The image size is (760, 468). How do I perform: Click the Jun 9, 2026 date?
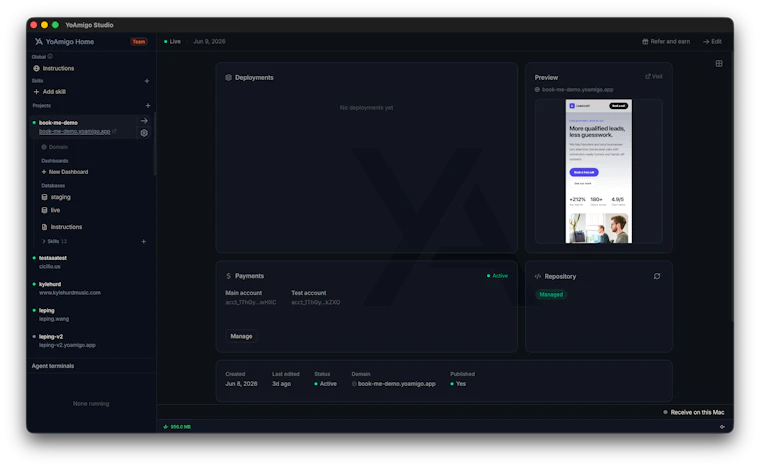click(x=209, y=42)
